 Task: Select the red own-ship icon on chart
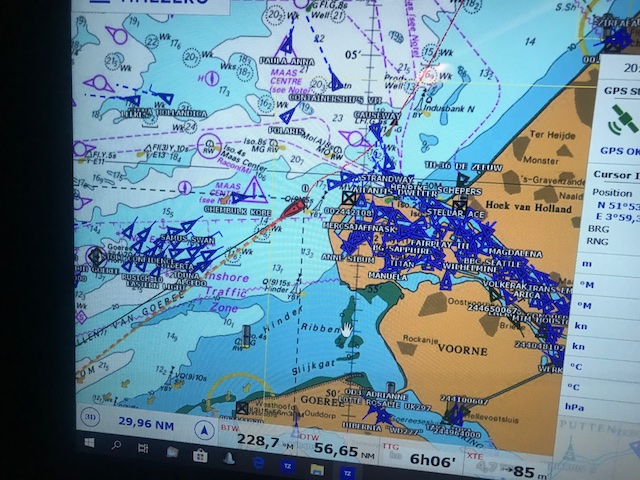click(x=295, y=208)
